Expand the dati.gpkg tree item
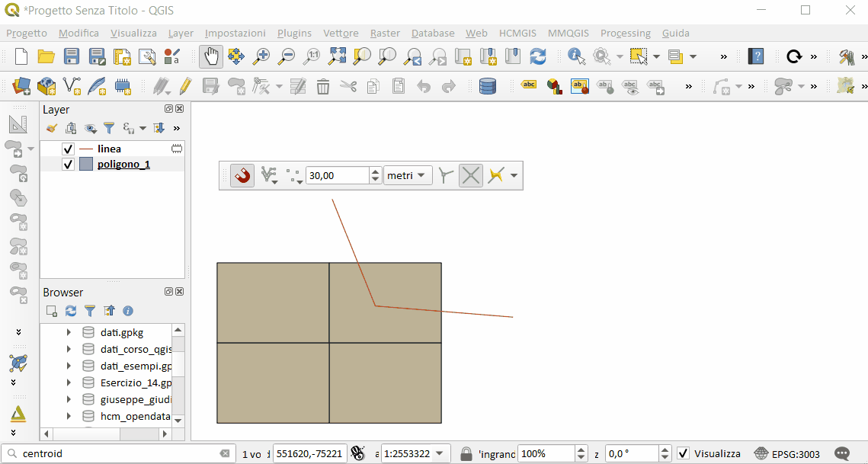The width and height of the screenshot is (868, 464). tap(69, 332)
